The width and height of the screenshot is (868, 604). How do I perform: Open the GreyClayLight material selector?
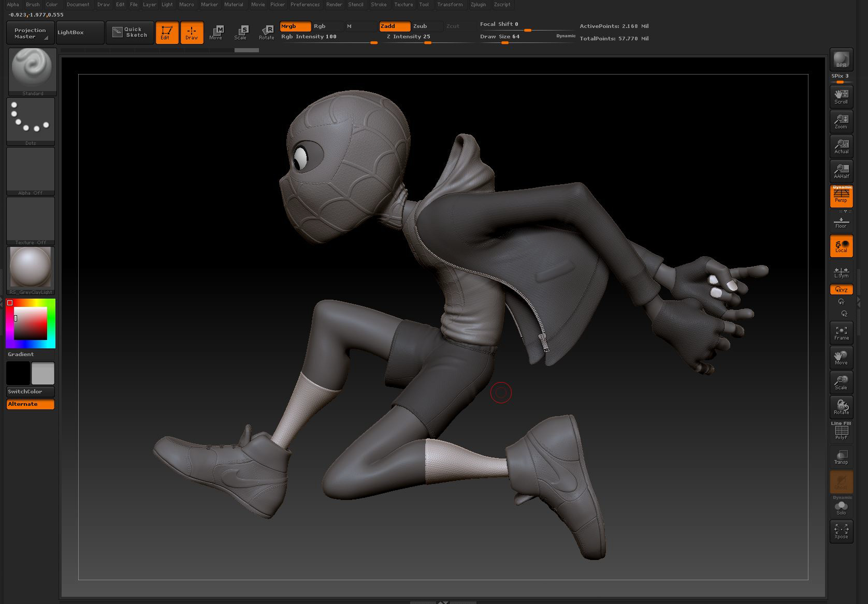point(31,271)
